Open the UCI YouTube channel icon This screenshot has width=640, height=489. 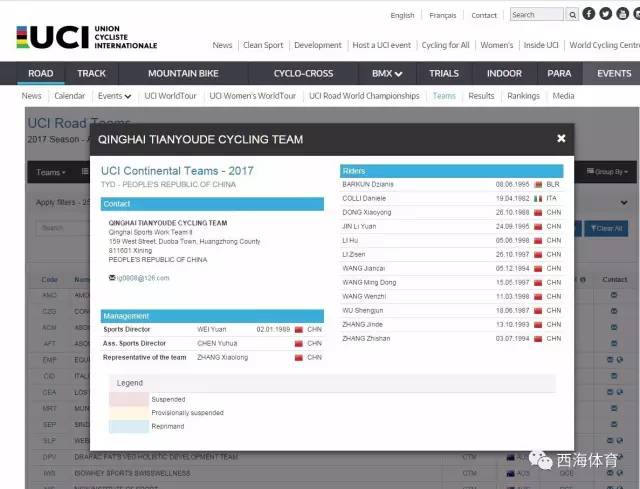coord(622,14)
